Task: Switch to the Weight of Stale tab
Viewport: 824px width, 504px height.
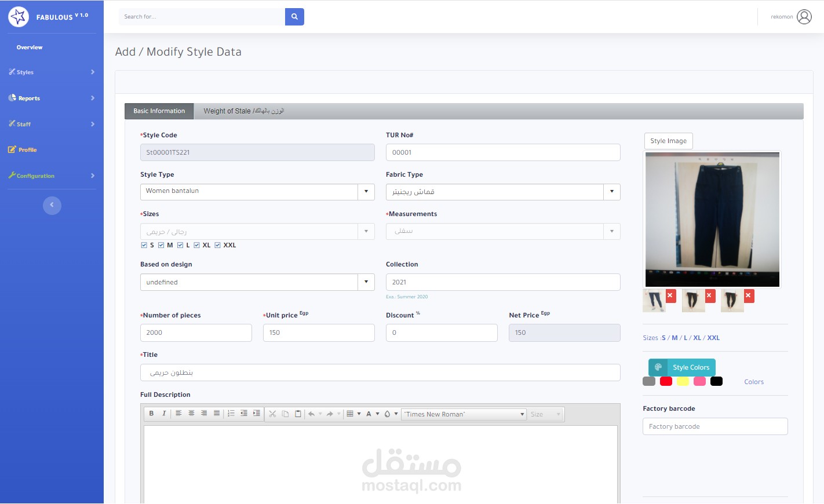Action: pyautogui.click(x=243, y=111)
